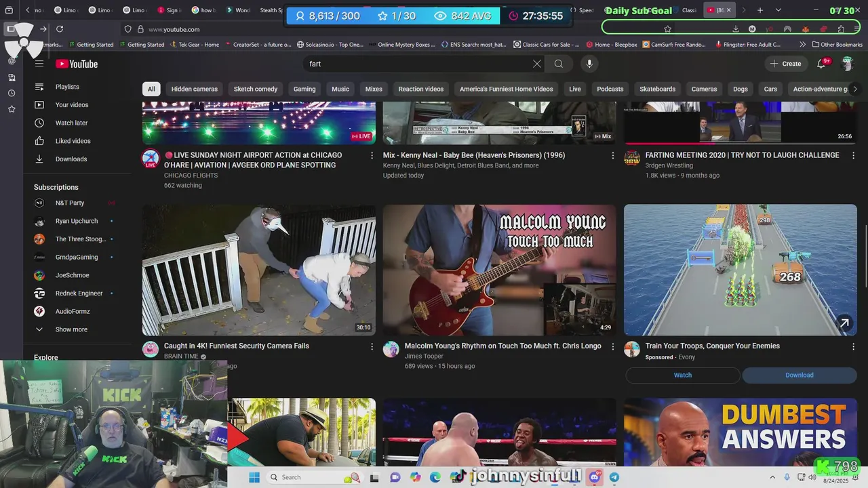The image size is (868, 488).
Task: Run the search with the magnifier button
Action: click(x=559, y=64)
